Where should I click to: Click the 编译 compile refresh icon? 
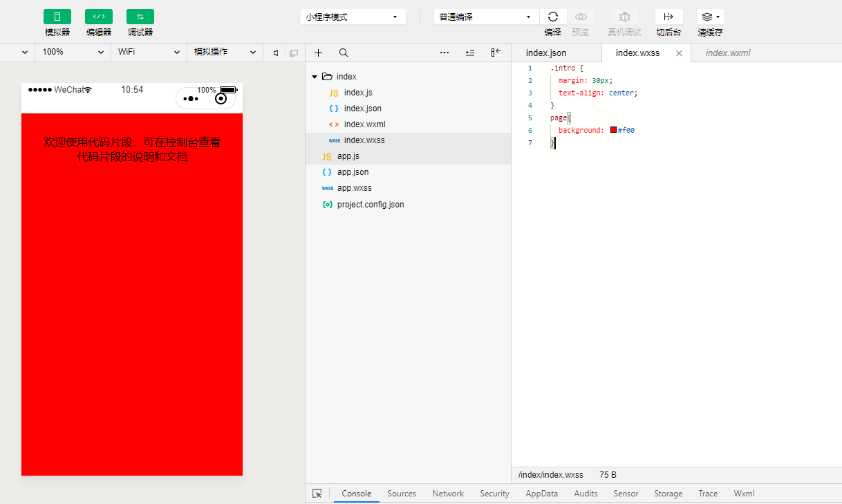(553, 17)
